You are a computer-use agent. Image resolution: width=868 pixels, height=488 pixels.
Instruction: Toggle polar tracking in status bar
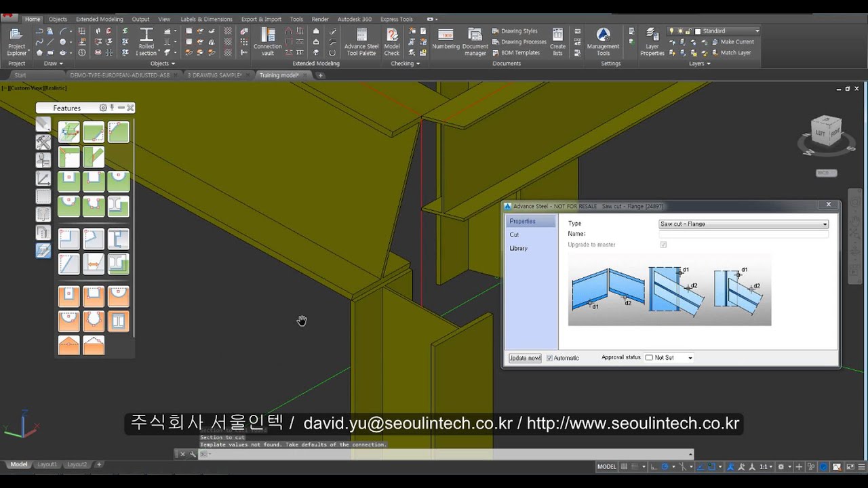665,466
